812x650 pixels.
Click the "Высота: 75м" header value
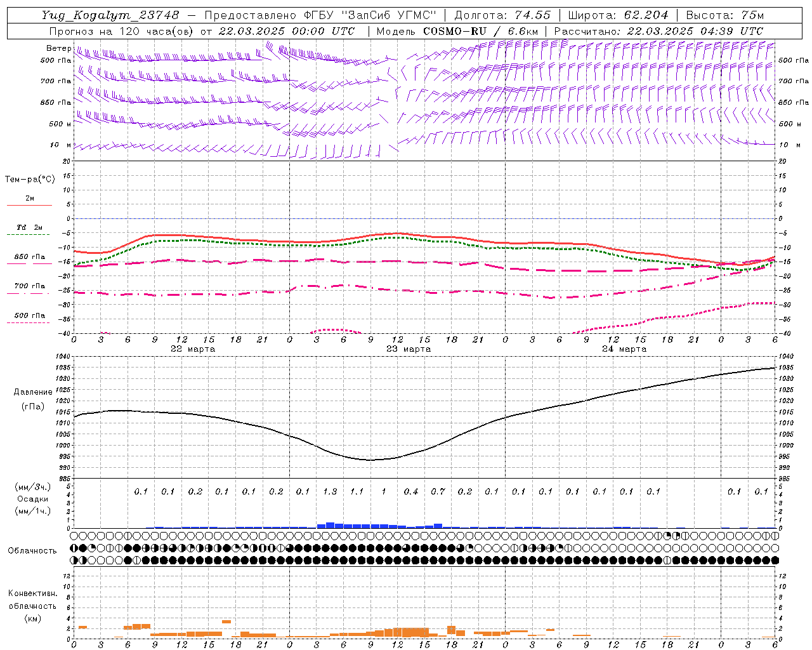point(725,15)
